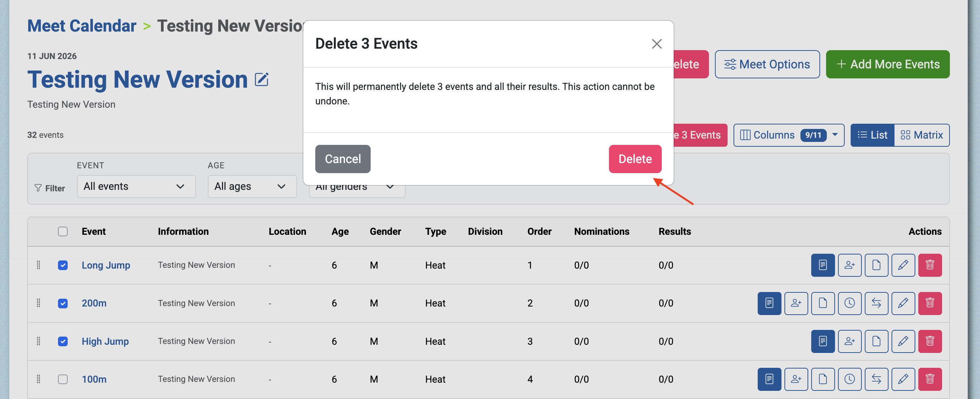Uncheck the Long Jump row checkbox
This screenshot has height=399, width=980.
click(x=63, y=265)
